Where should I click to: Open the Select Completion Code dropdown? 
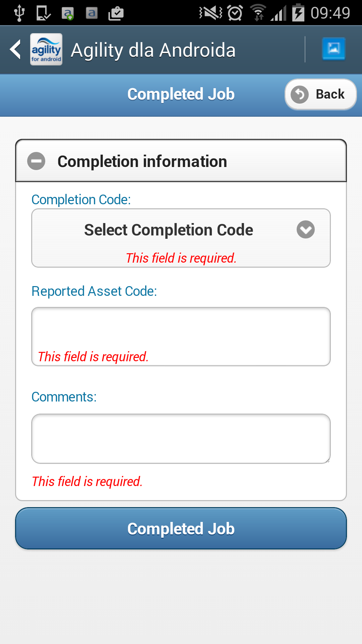169,230
